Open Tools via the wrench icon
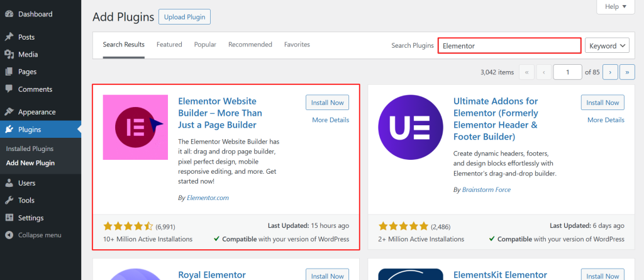Viewport: 644px width, 280px height. 9,200
